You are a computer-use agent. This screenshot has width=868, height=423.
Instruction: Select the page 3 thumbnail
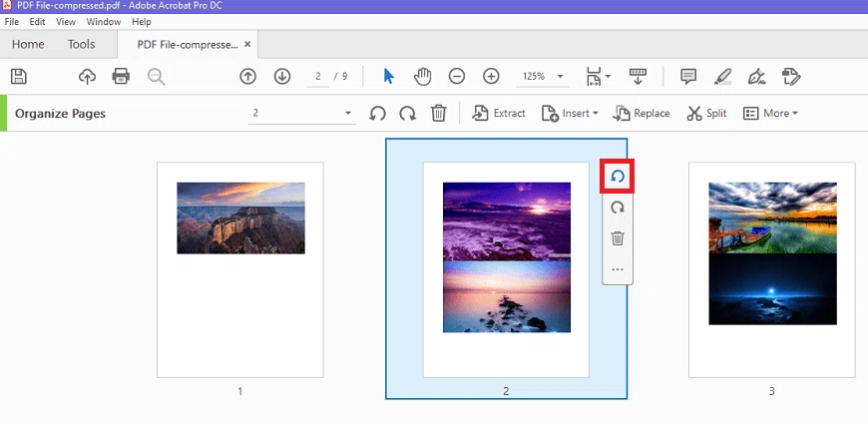click(x=771, y=269)
